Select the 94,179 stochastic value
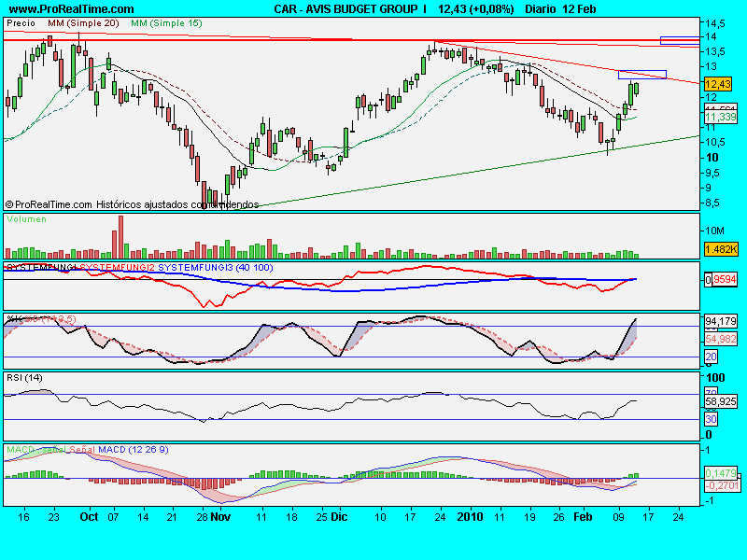Viewport: 747px width, 560px height. tap(721, 321)
